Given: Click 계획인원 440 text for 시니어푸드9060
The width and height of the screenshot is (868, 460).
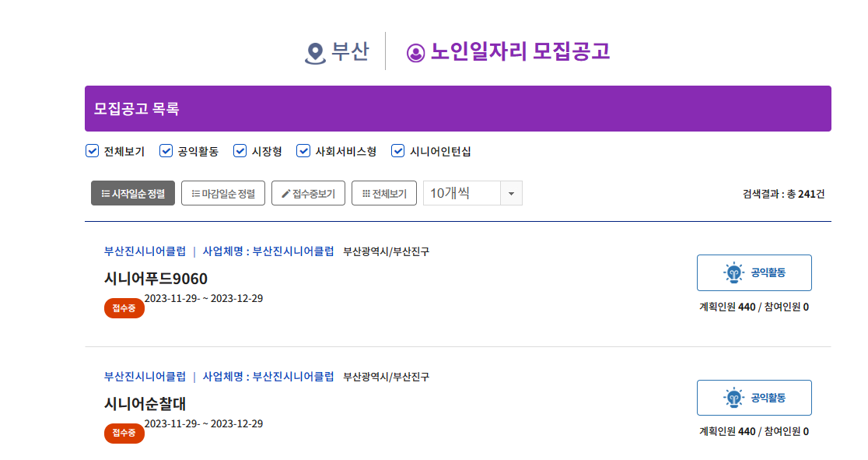Looking at the screenshot, I should [727, 307].
